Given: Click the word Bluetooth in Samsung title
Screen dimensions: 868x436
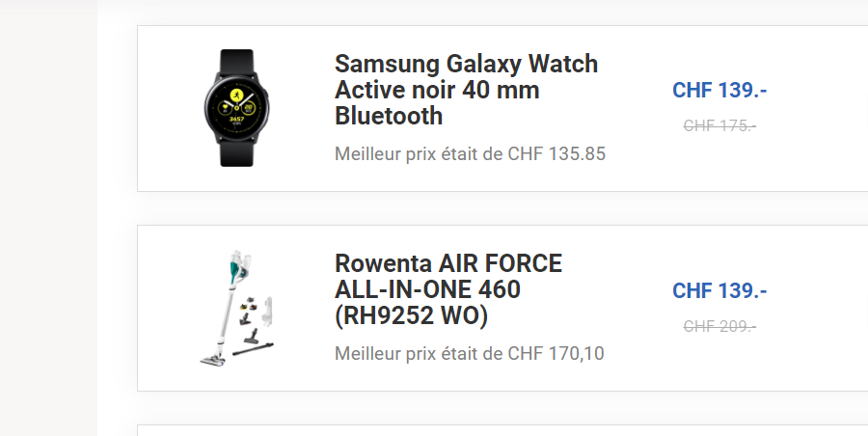Looking at the screenshot, I should tap(389, 116).
